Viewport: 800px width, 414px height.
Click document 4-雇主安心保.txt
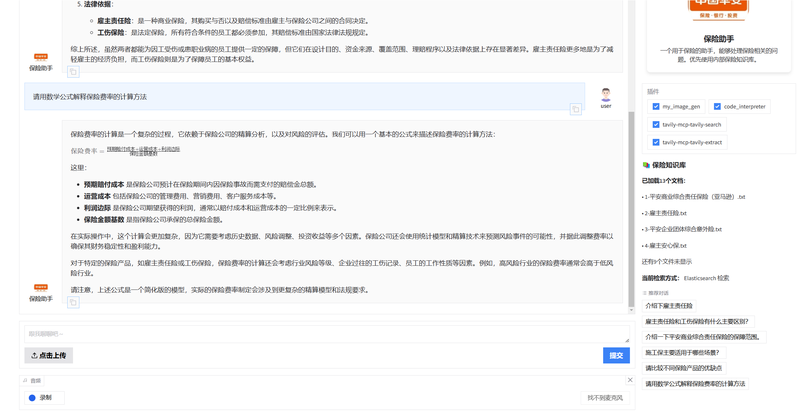point(664,246)
